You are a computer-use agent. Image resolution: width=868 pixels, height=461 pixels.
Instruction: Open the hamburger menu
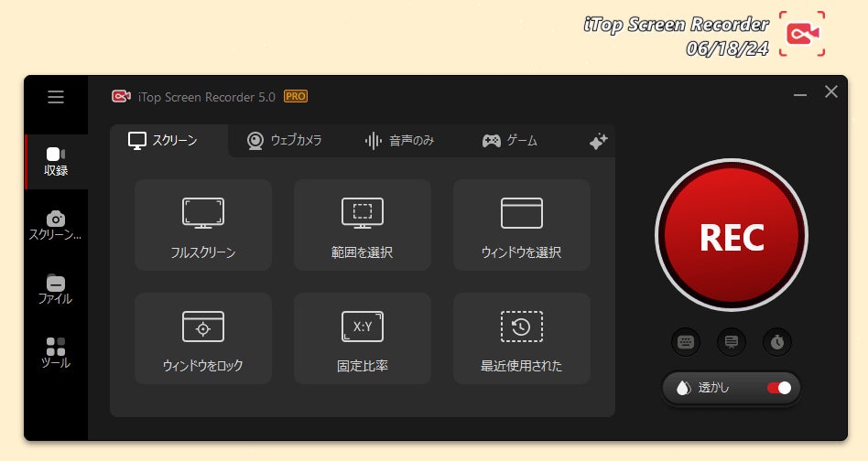coord(56,97)
